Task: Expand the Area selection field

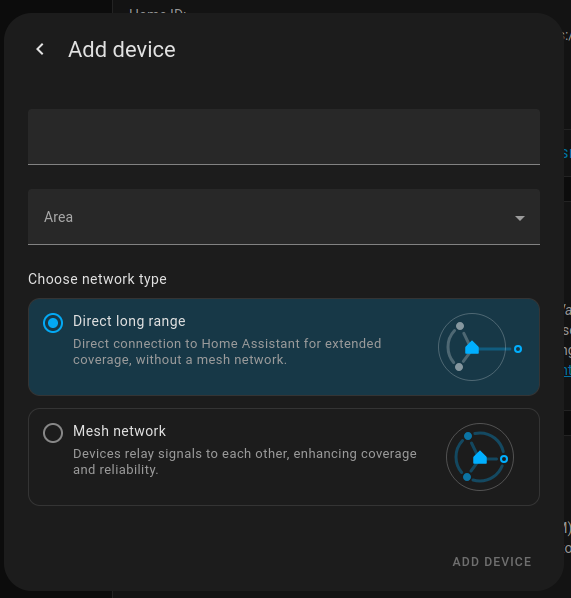Action: pos(284,217)
